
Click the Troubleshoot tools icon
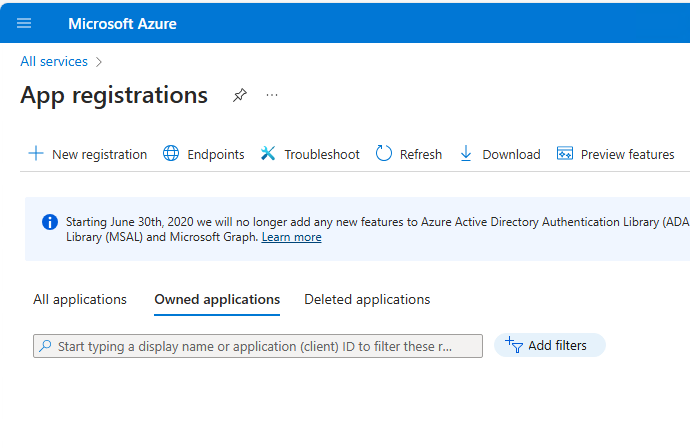point(268,154)
